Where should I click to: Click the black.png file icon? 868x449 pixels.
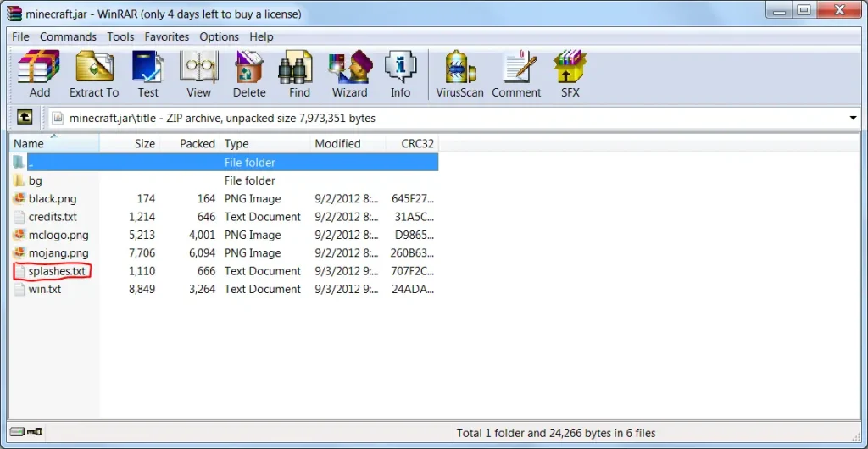point(19,198)
